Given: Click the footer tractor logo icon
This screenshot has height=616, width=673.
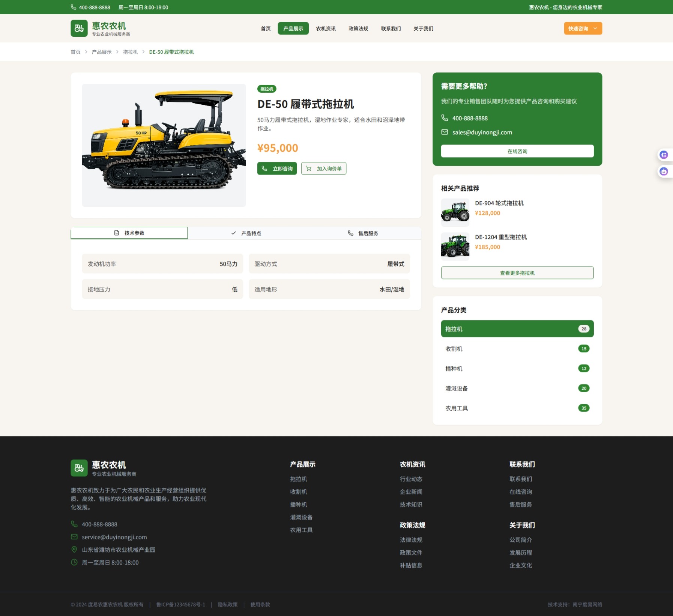Looking at the screenshot, I should tap(79, 468).
